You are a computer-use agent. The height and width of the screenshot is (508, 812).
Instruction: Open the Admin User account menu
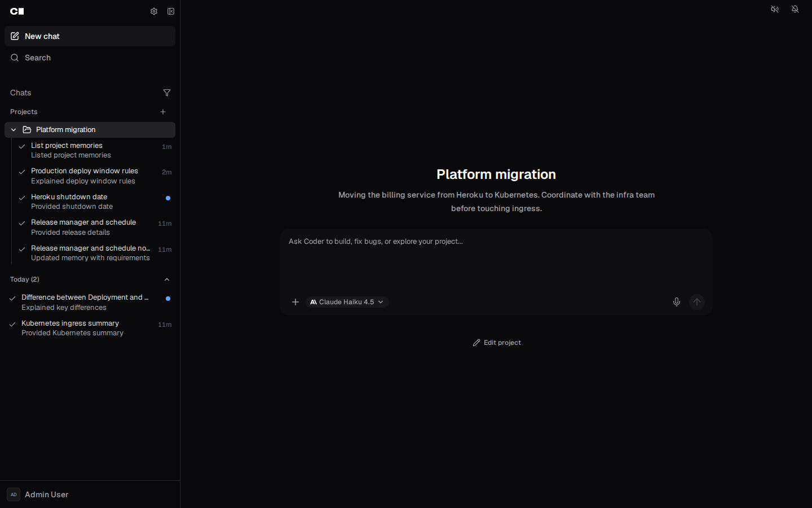(x=90, y=494)
